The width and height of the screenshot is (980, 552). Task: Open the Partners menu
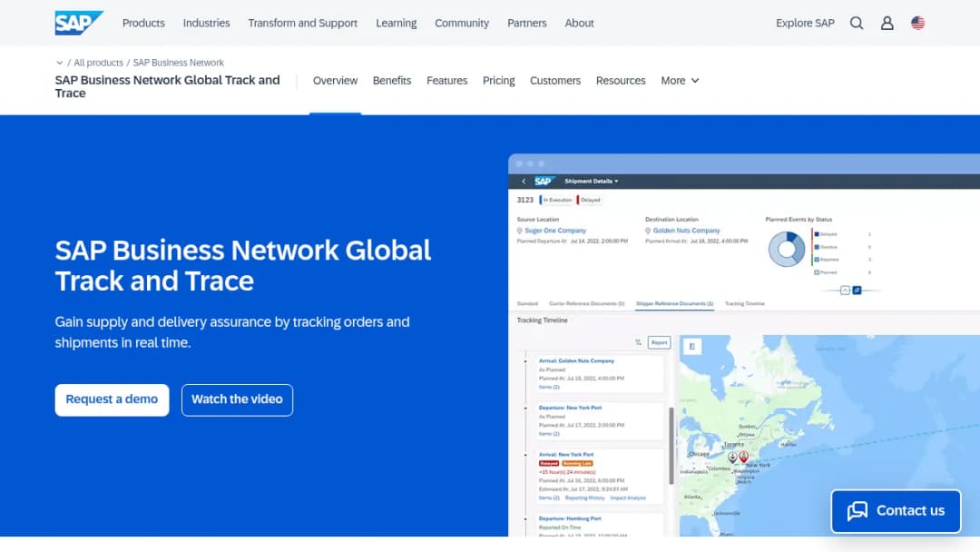(x=527, y=23)
